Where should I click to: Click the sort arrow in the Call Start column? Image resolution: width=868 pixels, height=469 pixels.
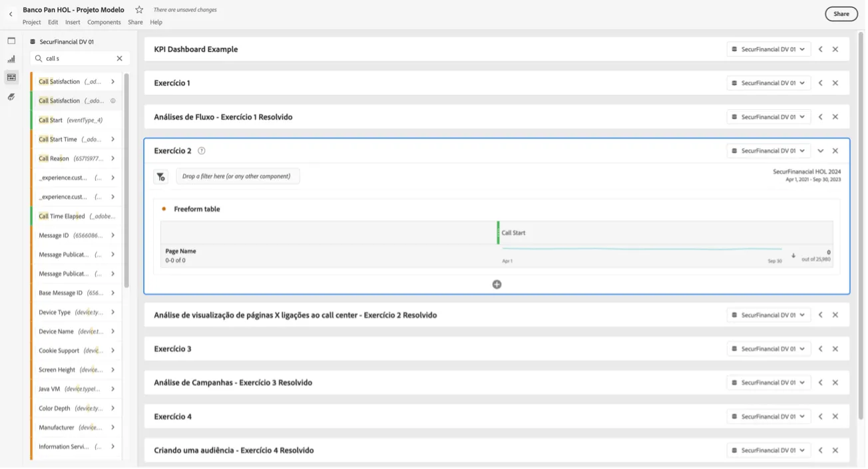(x=793, y=255)
